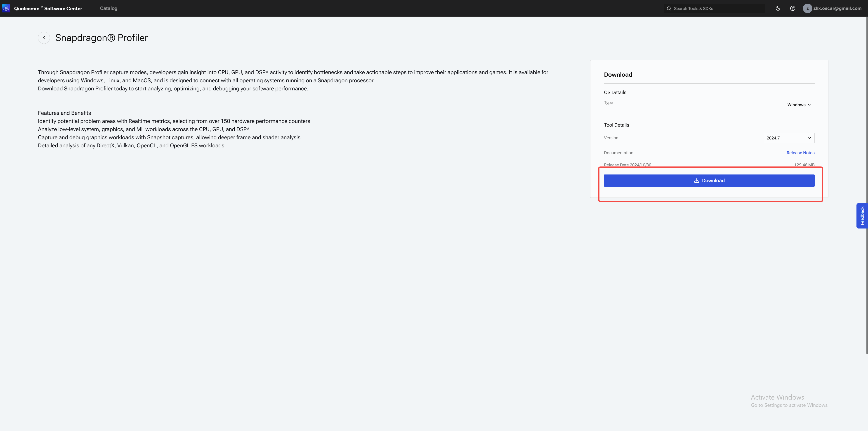Click the Snapdragon Profiler page heading
This screenshot has height=431, width=868.
[x=101, y=38]
